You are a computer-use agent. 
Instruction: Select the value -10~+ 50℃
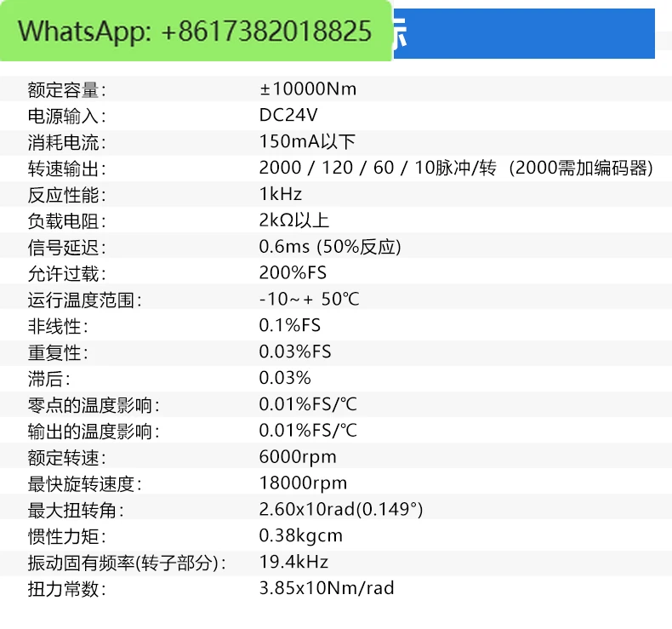pos(309,299)
